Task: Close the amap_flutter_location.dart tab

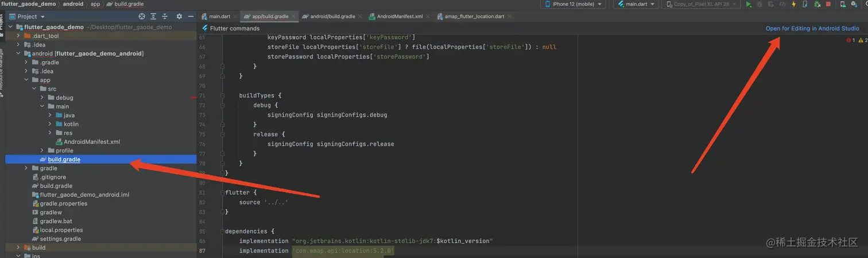Action: tap(510, 17)
